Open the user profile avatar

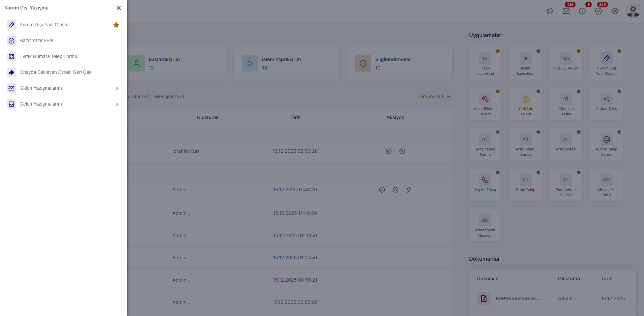pyautogui.click(x=633, y=11)
